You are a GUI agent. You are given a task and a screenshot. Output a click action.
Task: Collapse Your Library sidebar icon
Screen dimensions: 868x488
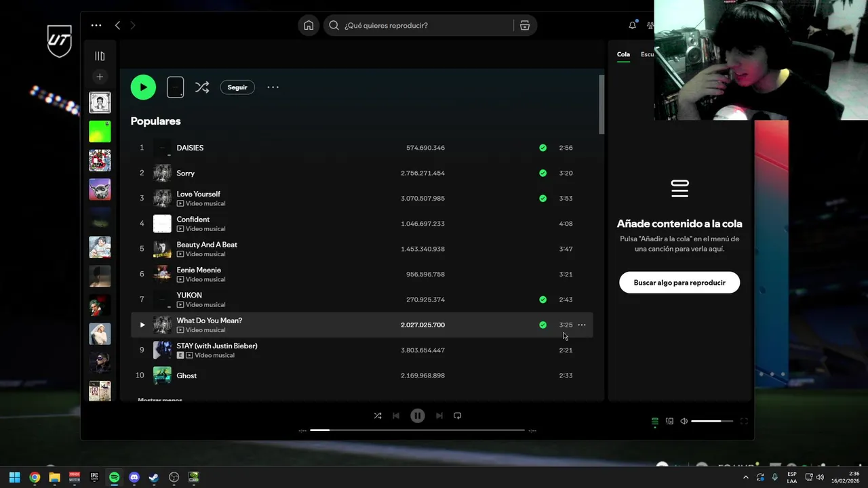point(100,56)
